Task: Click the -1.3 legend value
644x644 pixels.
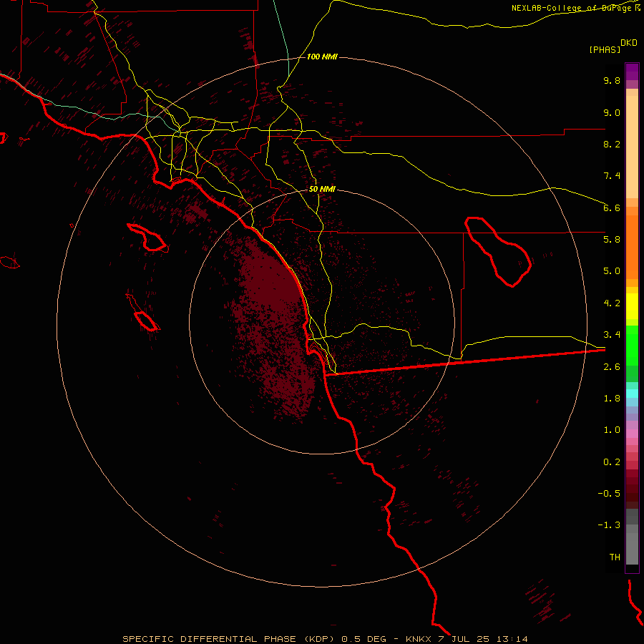Action: [609, 525]
